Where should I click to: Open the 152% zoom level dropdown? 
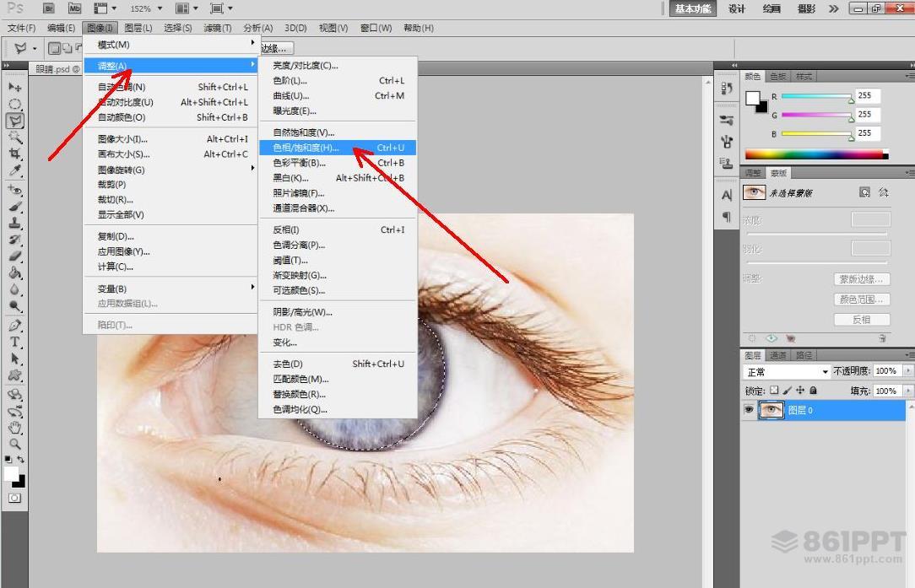(x=145, y=8)
